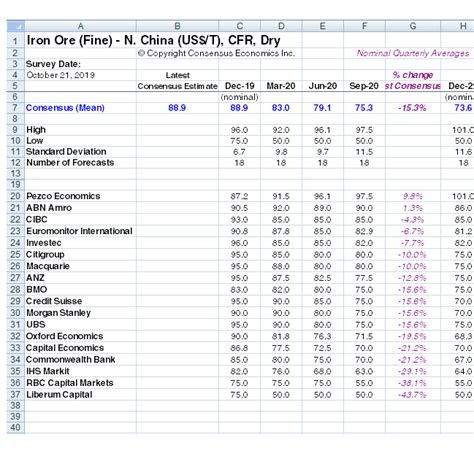The width and height of the screenshot is (474, 456).
Task: Click 'Consensus Estimate' header cell
Action: 177,86
